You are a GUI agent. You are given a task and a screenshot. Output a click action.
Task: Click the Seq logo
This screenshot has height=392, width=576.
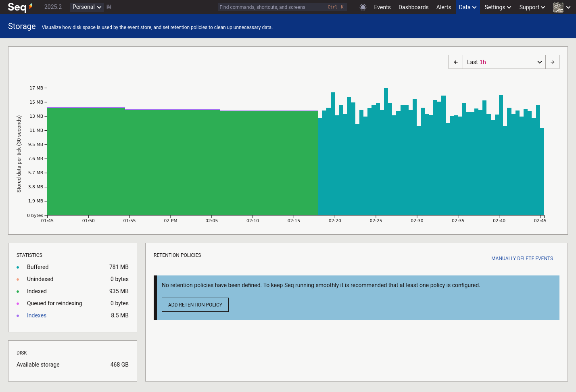tap(20, 7)
